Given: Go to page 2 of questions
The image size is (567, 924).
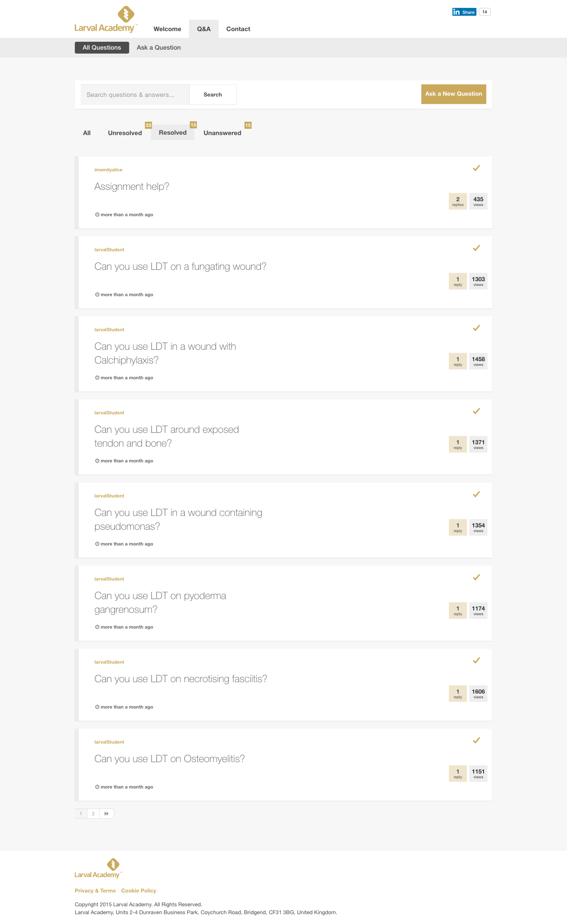Looking at the screenshot, I should pos(93,814).
